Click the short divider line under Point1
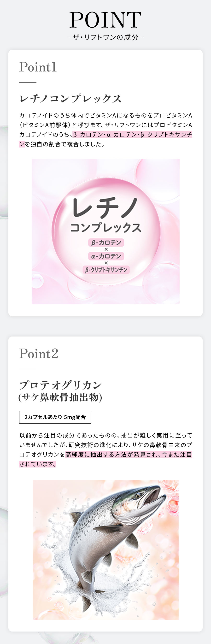 click(x=28, y=82)
